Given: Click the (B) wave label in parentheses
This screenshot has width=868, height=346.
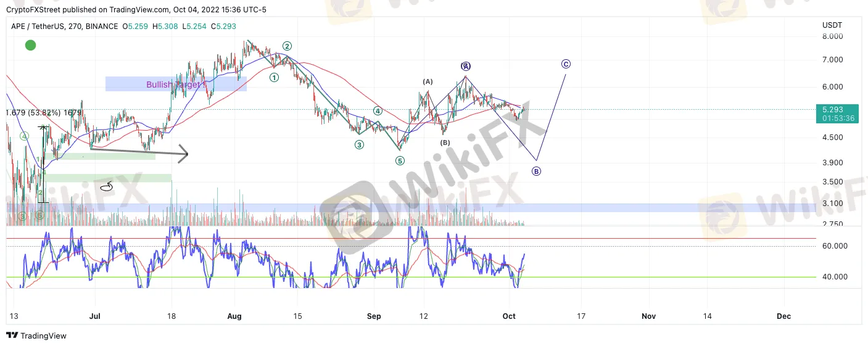Looking at the screenshot, I should pos(445,142).
